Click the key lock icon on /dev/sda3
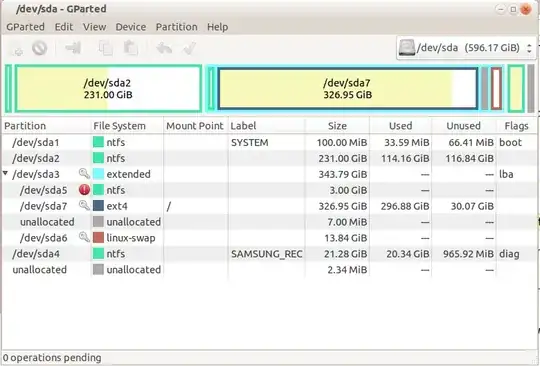The width and height of the screenshot is (540, 366). (84, 174)
